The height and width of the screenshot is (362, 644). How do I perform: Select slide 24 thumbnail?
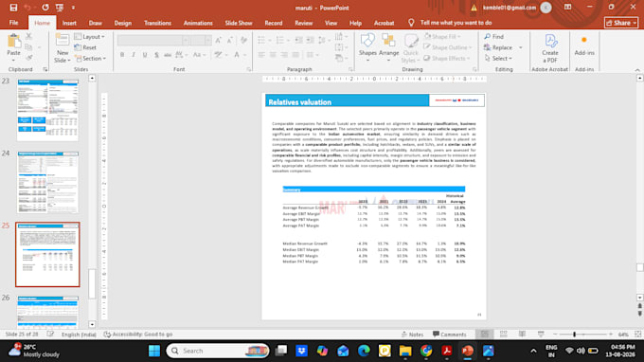pyautogui.click(x=47, y=182)
